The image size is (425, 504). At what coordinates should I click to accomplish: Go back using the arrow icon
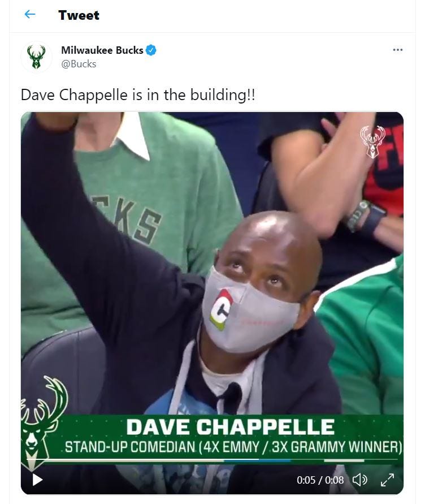point(30,15)
